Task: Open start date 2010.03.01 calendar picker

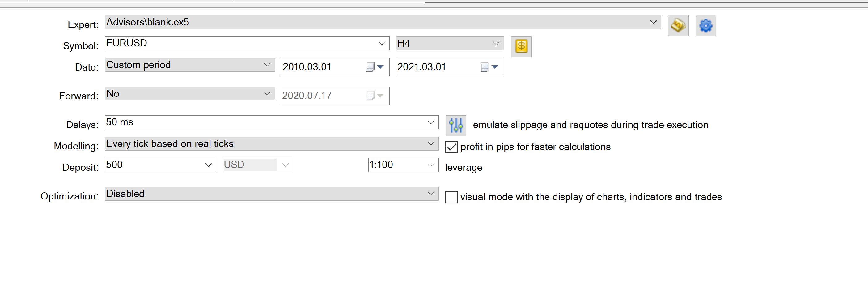Action: coord(375,67)
